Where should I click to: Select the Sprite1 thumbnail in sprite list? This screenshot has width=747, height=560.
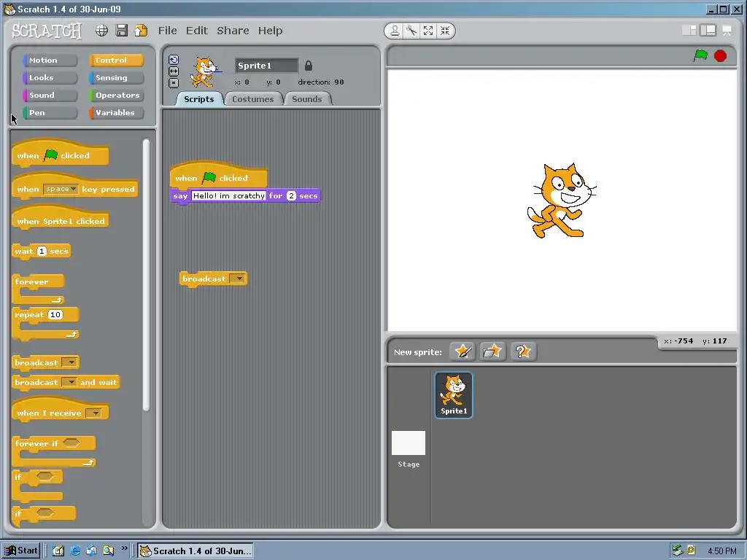tap(454, 395)
